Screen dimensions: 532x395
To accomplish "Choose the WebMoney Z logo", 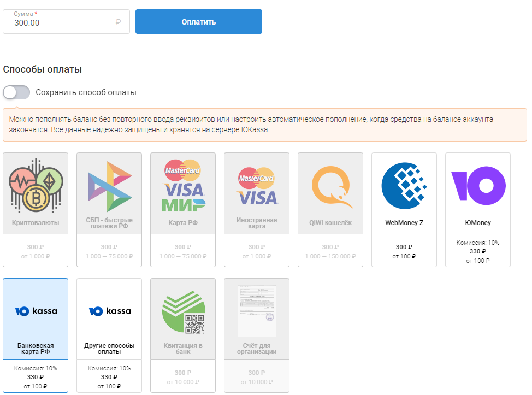I will [x=404, y=186].
